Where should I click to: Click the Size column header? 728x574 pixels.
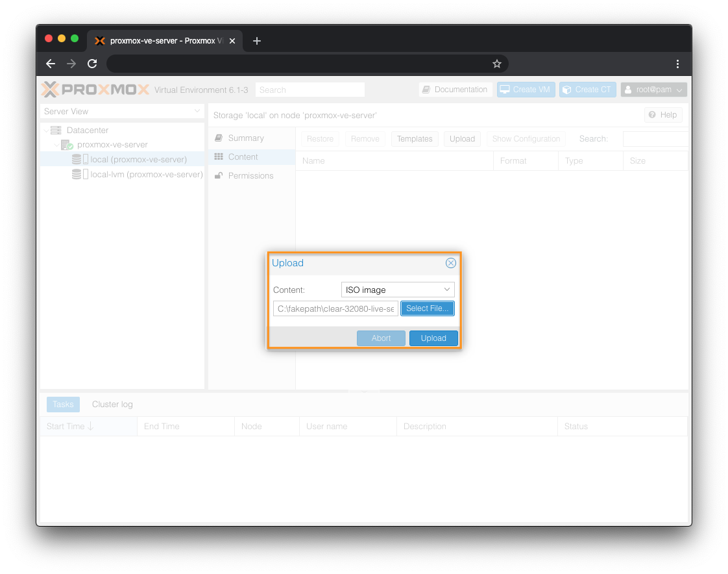[655, 161]
